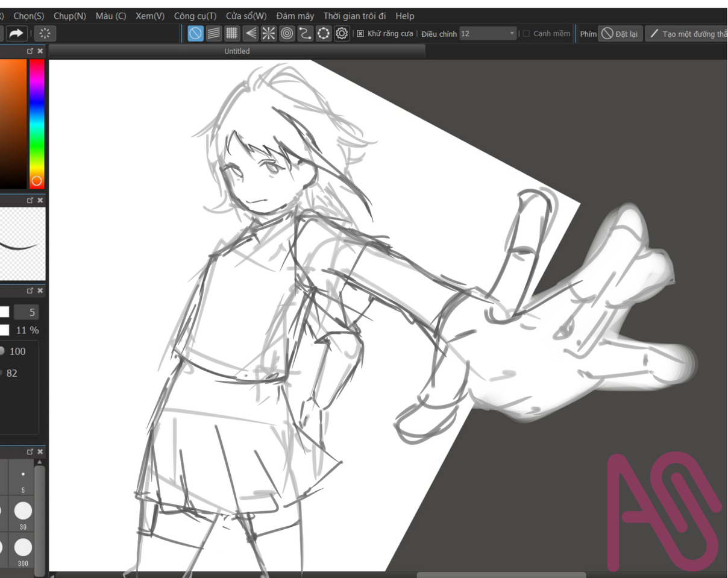Turn off snap with the Snap Off icon
This screenshot has height=578, width=728.
[195, 34]
